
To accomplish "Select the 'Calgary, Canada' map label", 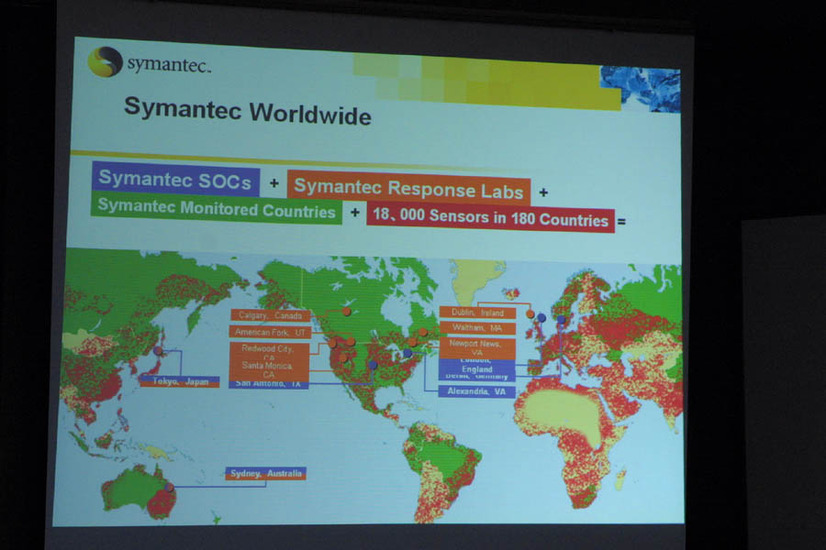I will (270, 316).
